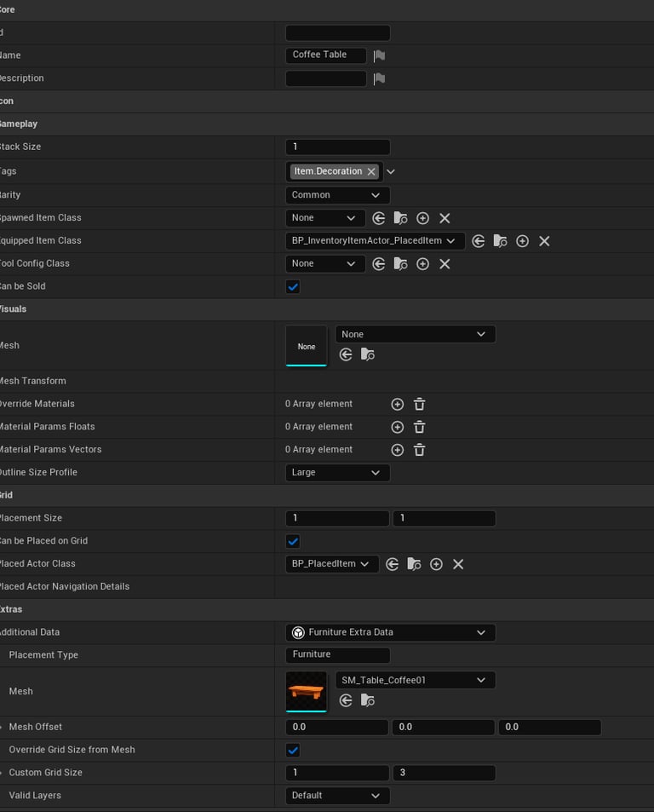
Task: Empty the Material Params Floats array
Action: pos(420,427)
